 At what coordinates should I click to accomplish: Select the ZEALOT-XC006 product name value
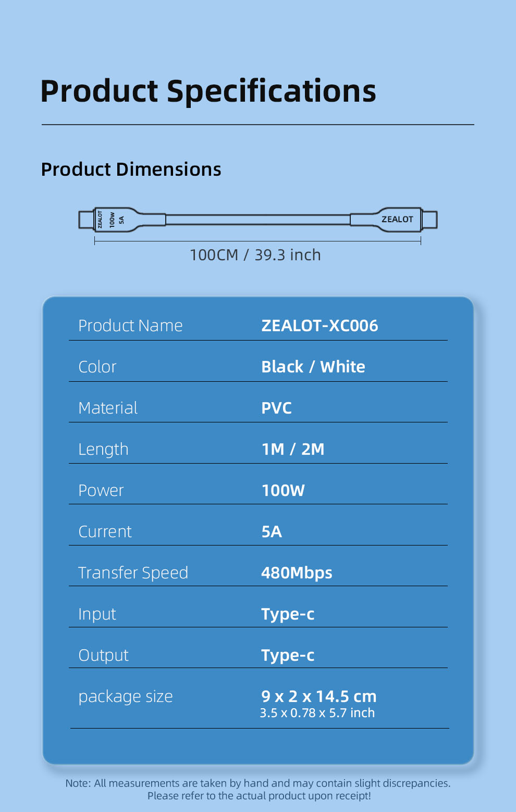pyautogui.click(x=320, y=325)
